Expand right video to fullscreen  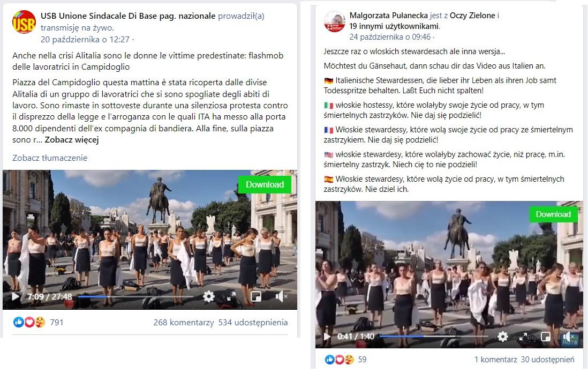click(x=523, y=336)
